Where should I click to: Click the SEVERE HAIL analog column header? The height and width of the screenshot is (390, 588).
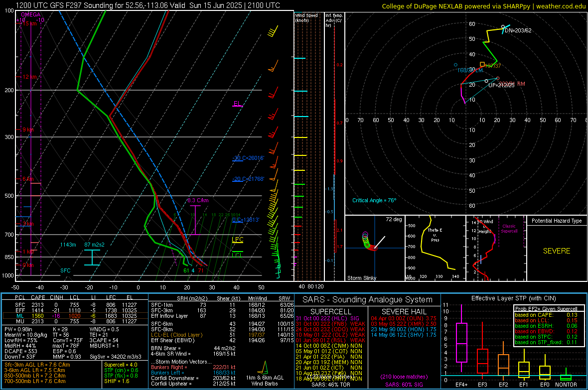pyautogui.click(x=404, y=312)
